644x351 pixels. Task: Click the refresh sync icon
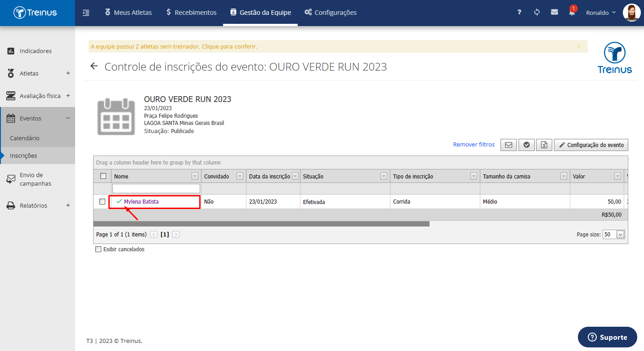537,13
